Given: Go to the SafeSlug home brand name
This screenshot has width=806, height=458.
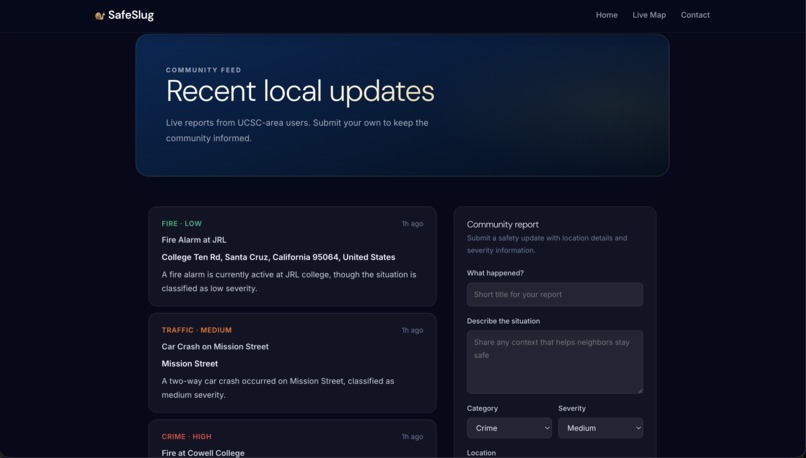Looking at the screenshot, I should (131, 15).
